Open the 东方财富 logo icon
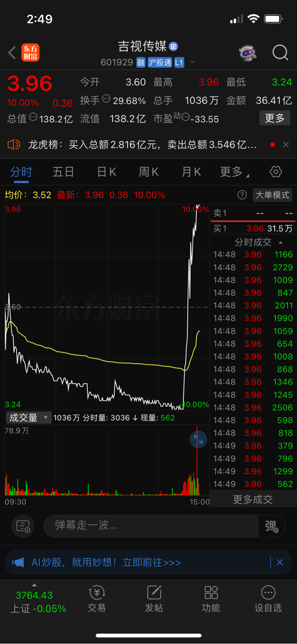The height and width of the screenshot is (644, 297). coord(31,53)
